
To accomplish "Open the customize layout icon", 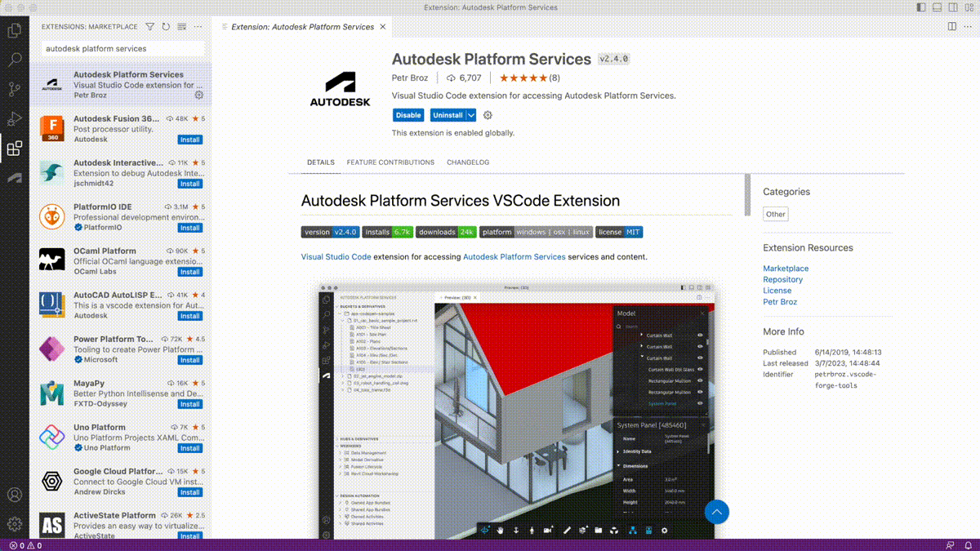I will 969,7.
